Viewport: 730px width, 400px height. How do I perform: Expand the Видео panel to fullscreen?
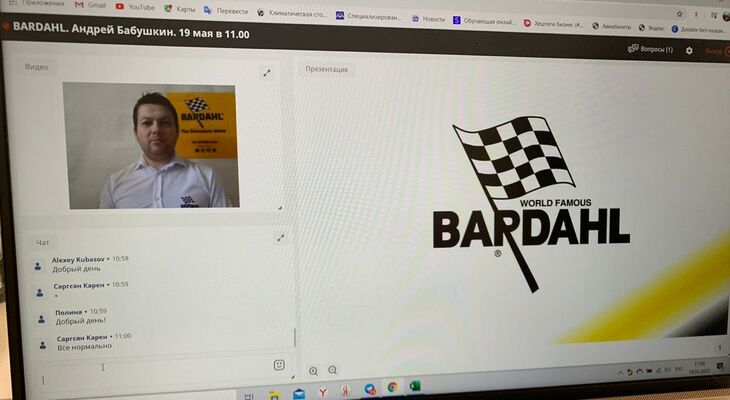267,73
